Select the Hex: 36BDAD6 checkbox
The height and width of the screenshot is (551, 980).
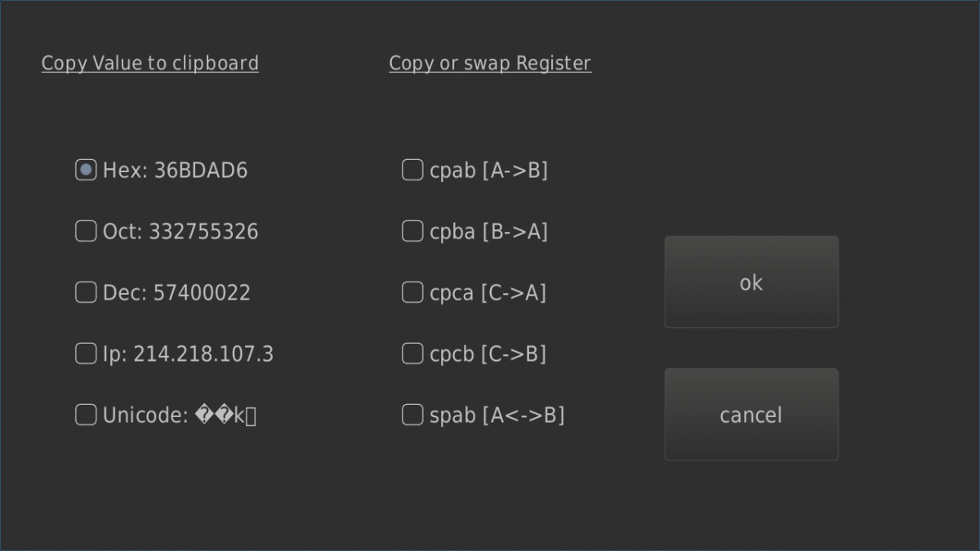click(86, 170)
